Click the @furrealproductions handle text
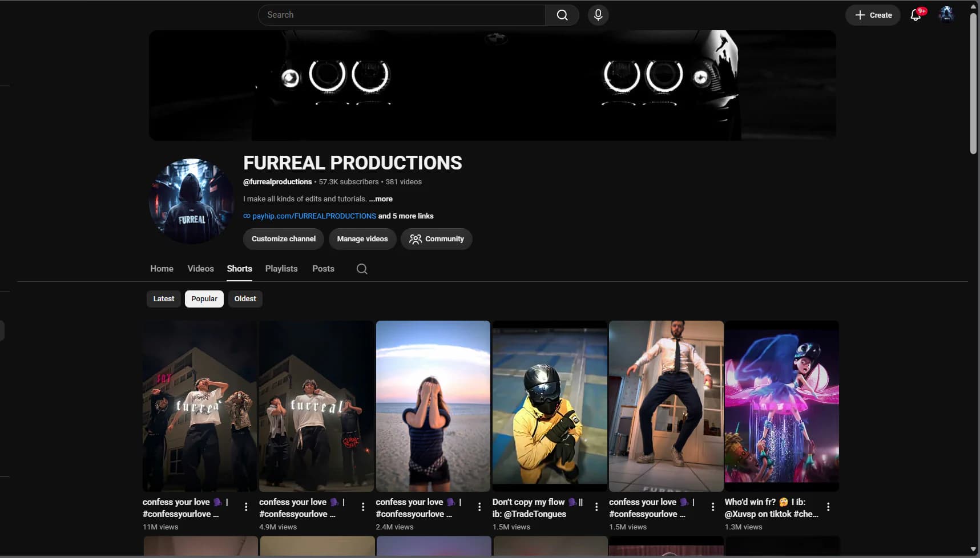Screen dimensions: 980x558 [x=277, y=182]
